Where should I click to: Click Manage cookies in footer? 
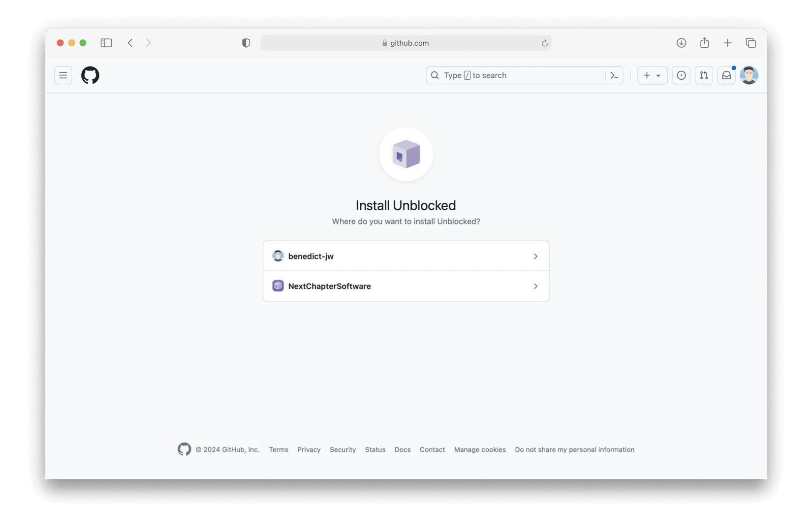coord(480,449)
